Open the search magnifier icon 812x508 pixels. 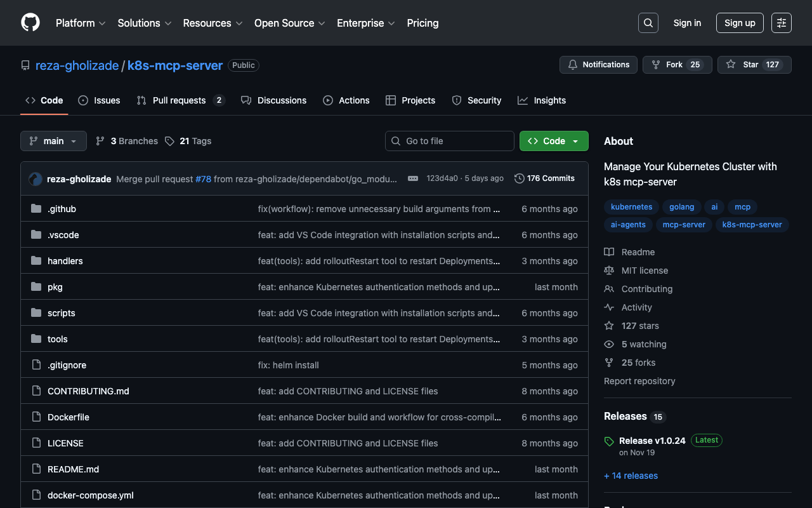pos(648,23)
